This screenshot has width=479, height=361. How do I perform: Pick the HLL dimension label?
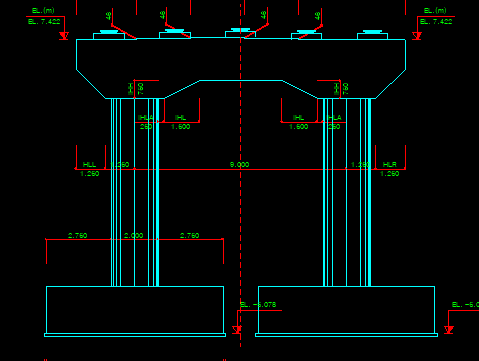click(x=89, y=165)
